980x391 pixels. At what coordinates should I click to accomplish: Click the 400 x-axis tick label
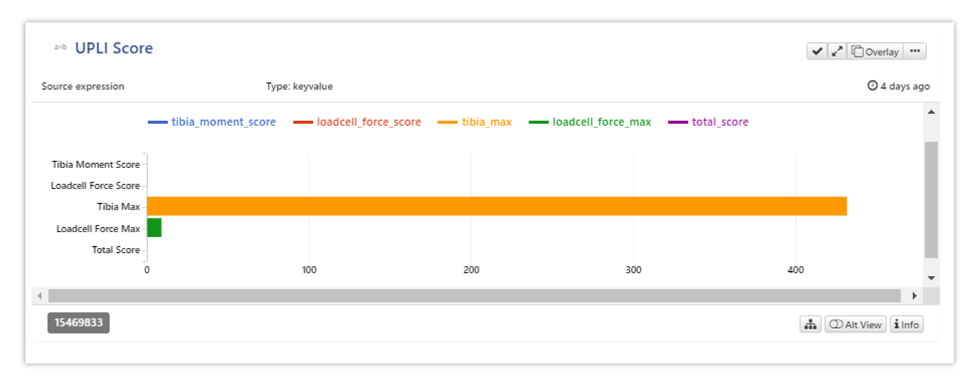tap(795, 270)
